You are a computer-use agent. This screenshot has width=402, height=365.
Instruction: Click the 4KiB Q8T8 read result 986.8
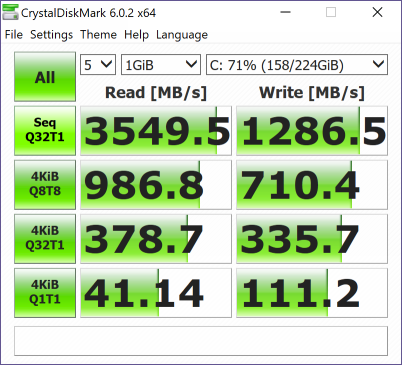tap(156, 185)
